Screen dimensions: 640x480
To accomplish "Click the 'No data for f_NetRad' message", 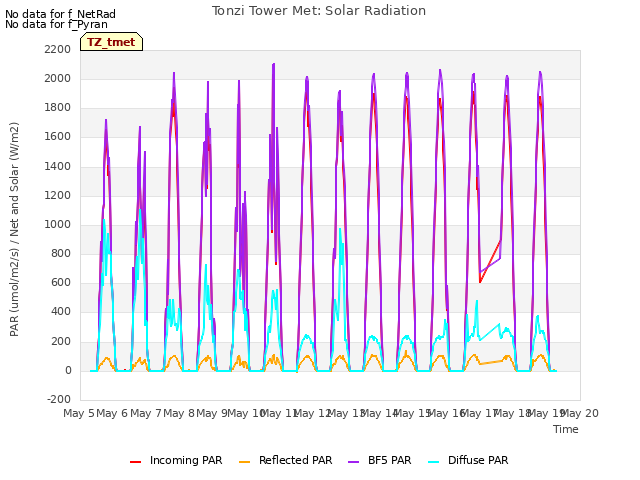I will [60, 14].
